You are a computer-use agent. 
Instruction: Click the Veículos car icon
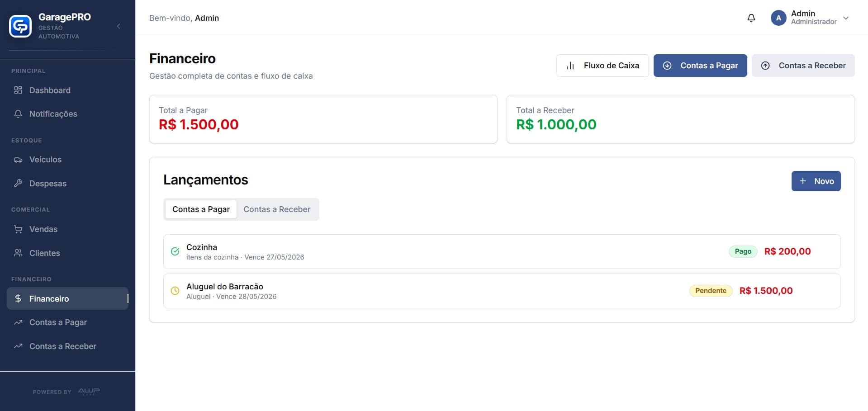click(18, 160)
